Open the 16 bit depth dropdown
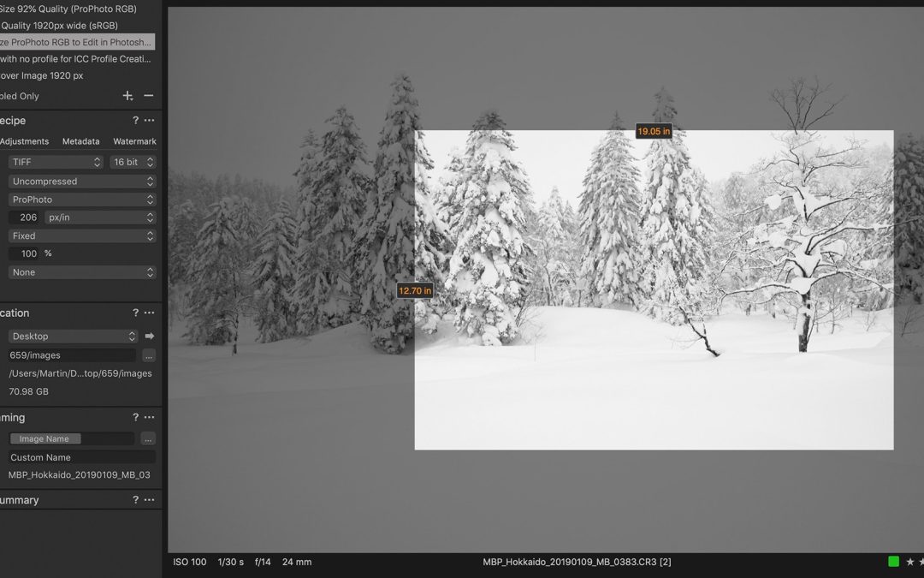This screenshot has height=578, width=924. tap(133, 162)
